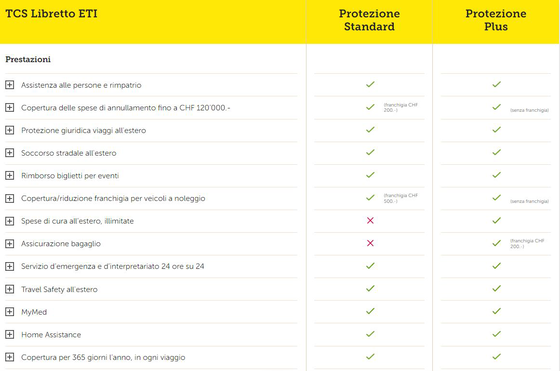
Task: Expand Copertura per 365 giorni l'anno row
Action: 10,357
